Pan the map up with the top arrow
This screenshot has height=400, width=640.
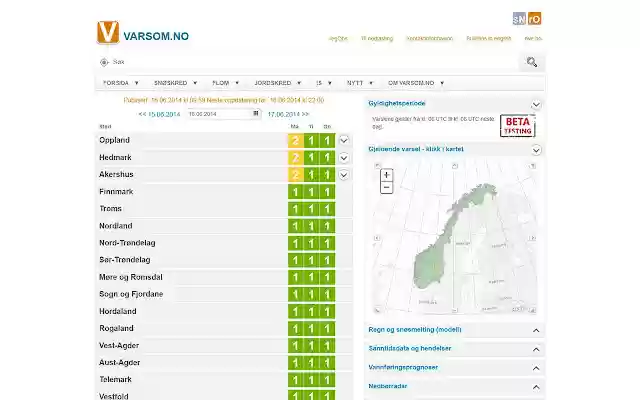point(455,166)
